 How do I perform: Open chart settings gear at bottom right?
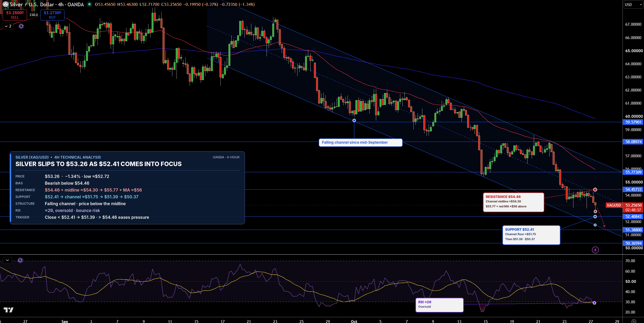click(634, 321)
